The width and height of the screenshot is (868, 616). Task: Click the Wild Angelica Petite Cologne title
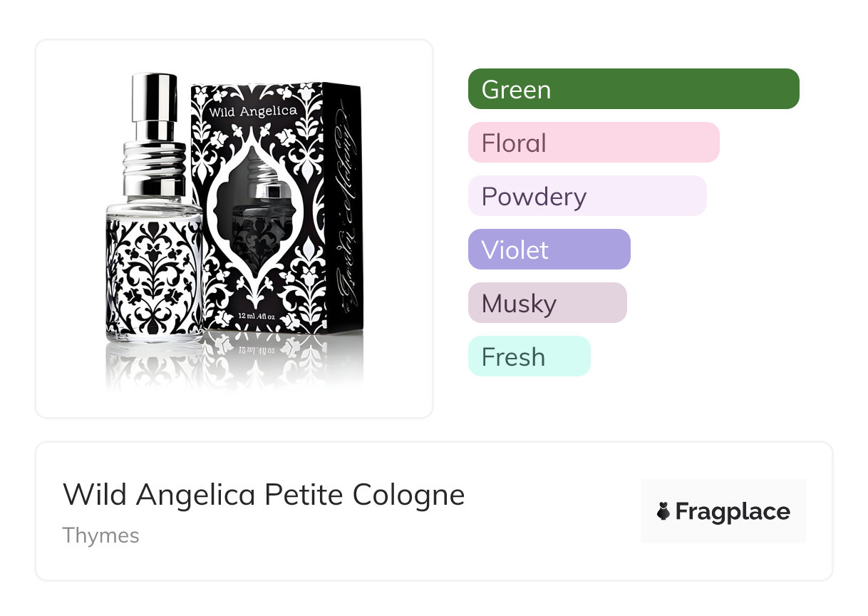(x=264, y=495)
